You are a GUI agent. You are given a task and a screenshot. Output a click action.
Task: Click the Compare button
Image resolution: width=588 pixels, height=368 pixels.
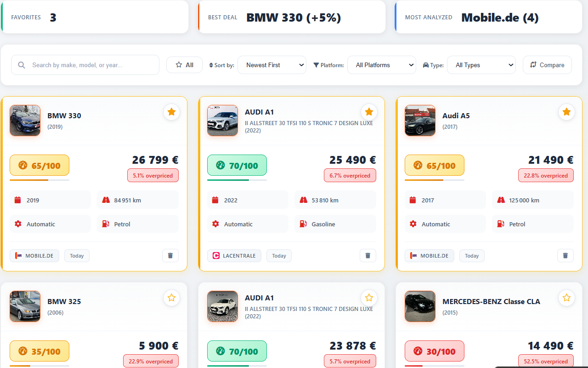(547, 65)
